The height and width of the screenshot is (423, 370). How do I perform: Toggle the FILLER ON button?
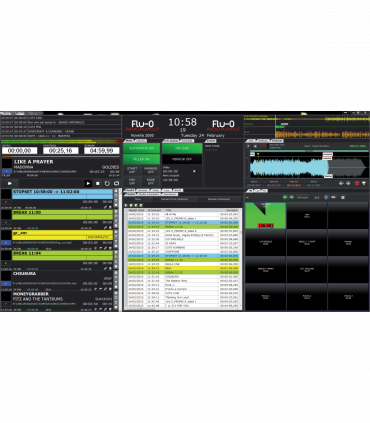pos(141,159)
